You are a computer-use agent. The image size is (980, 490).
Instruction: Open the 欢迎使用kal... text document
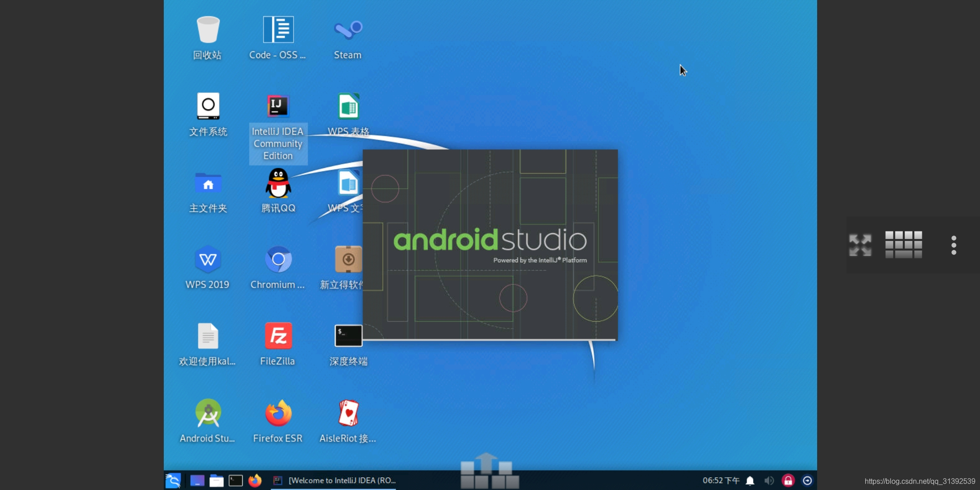(208, 336)
